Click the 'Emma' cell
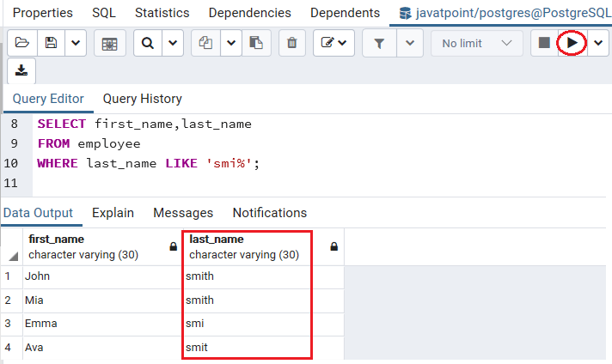 102,324
